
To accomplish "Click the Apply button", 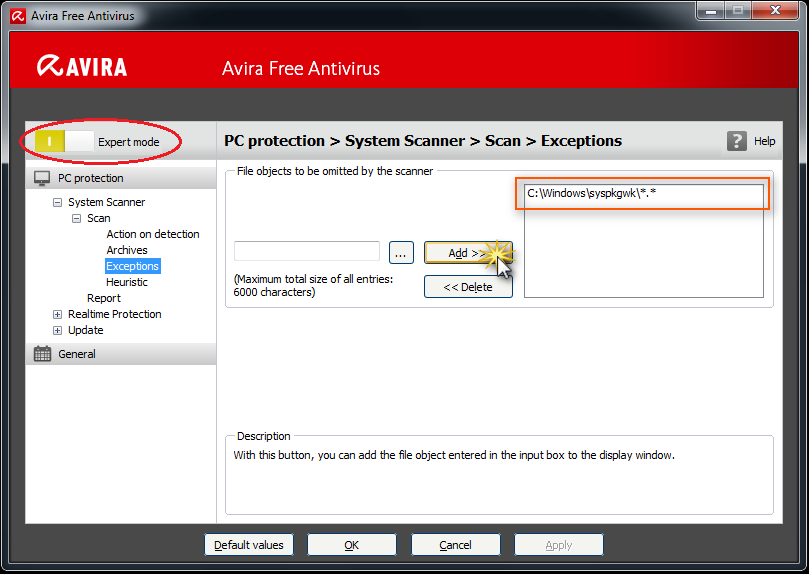I will pos(558,545).
